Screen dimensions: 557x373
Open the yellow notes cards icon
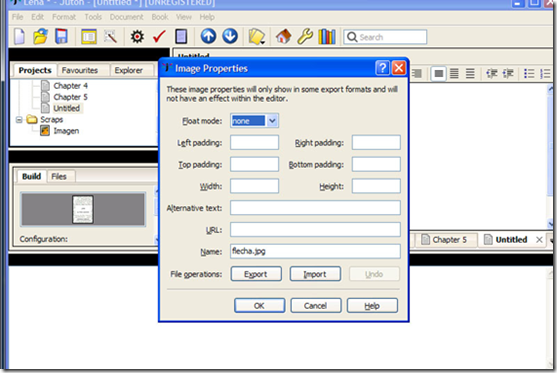(x=256, y=37)
